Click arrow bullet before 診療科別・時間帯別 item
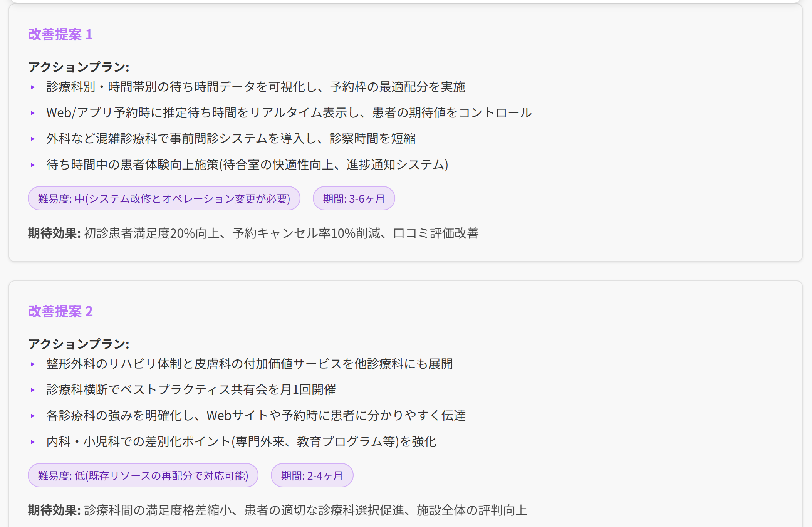The width and height of the screenshot is (812, 527). 33,87
